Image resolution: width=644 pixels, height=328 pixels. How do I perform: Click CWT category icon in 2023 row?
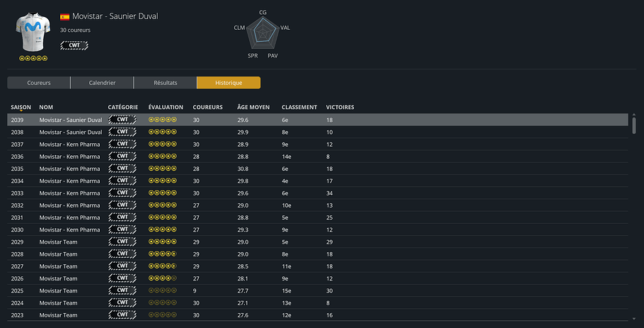[x=122, y=315]
